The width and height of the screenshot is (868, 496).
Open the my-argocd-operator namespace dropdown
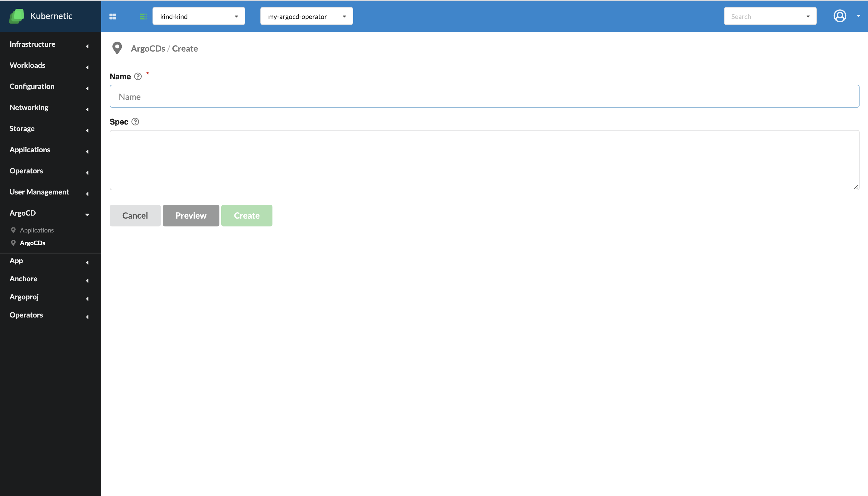pyautogui.click(x=307, y=16)
